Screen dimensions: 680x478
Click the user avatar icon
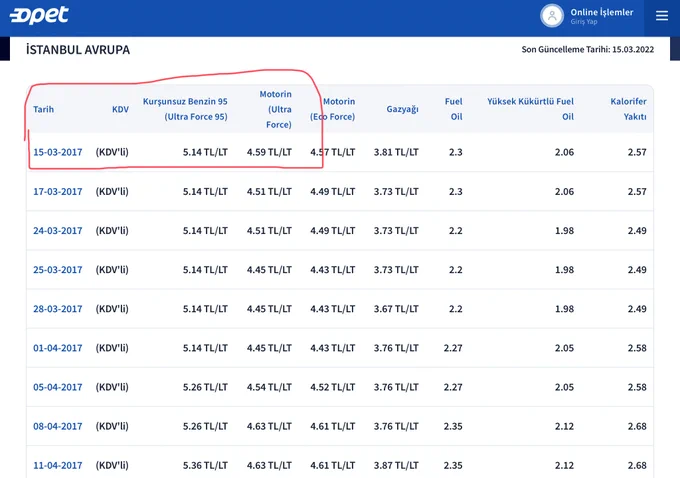[x=552, y=16]
